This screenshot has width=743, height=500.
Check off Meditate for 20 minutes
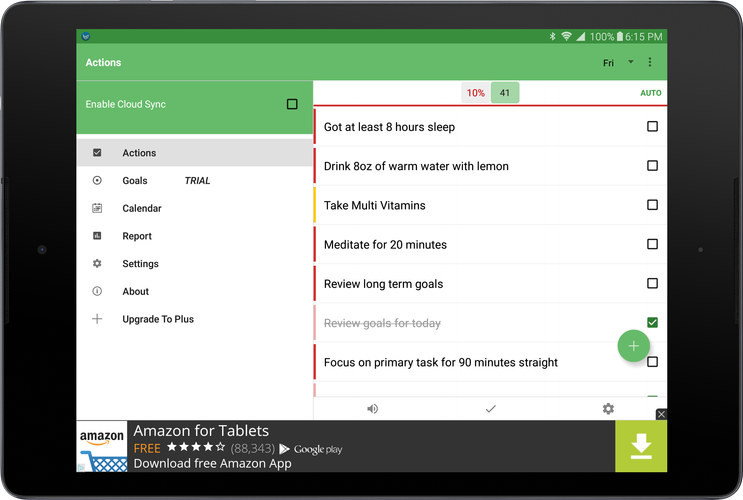click(652, 244)
